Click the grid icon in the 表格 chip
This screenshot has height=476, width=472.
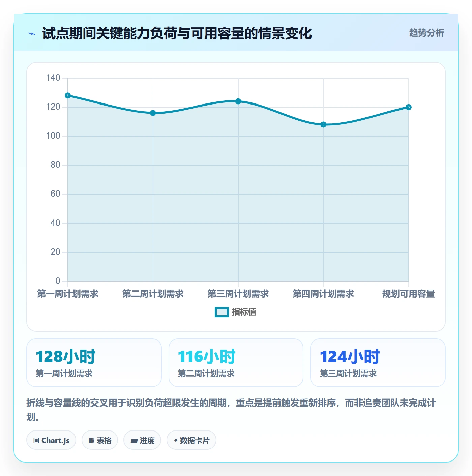(91, 441)
